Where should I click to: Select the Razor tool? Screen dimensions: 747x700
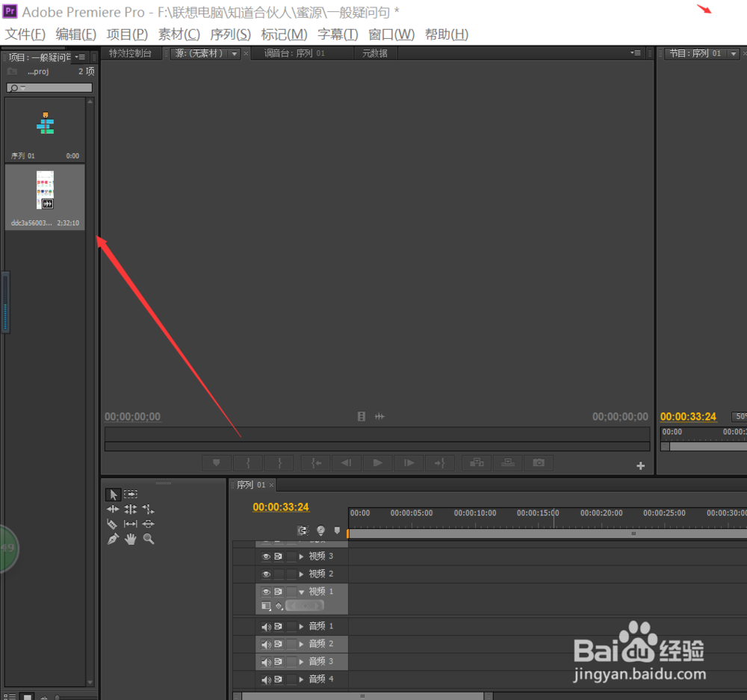112,524
